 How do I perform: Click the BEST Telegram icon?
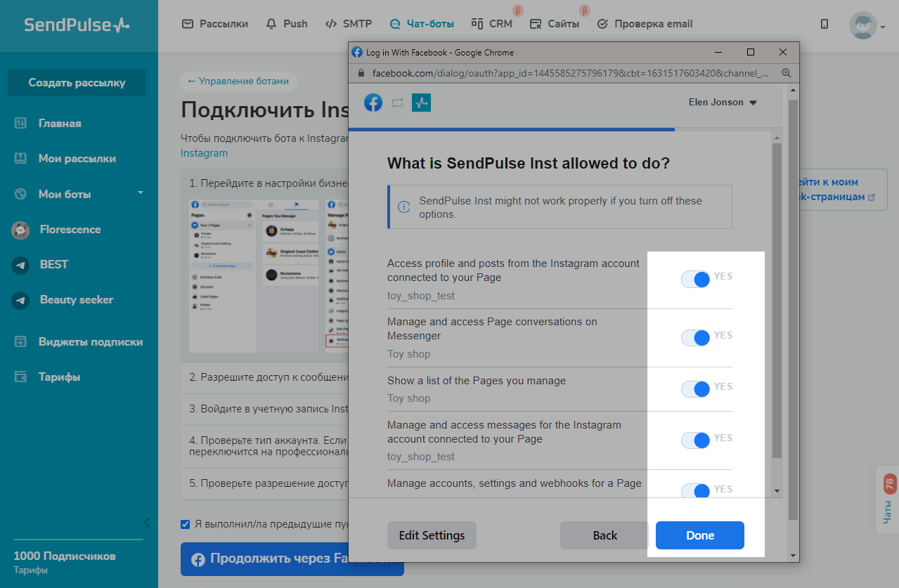[x=20, y=265]
